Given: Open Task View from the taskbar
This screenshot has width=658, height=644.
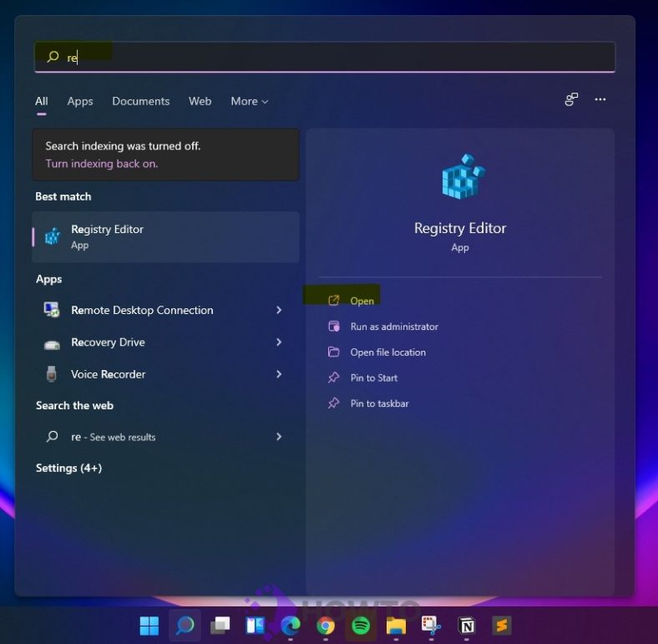Looking at the screenshot, I should point(220,626).
